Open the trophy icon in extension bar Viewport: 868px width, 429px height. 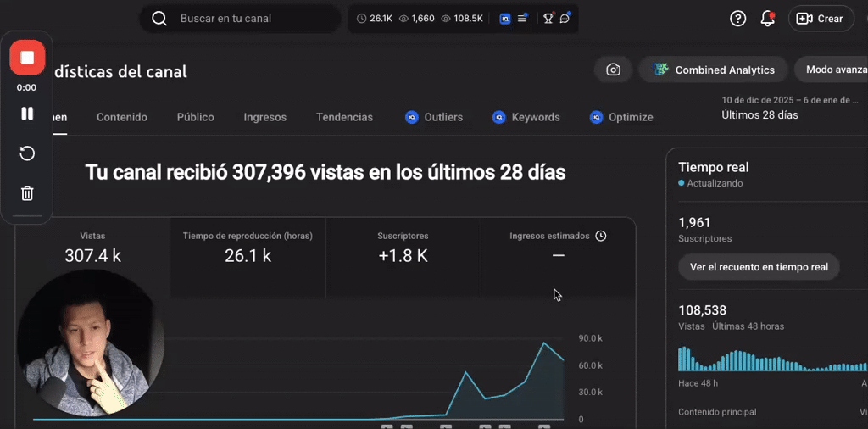click(548, 19)
